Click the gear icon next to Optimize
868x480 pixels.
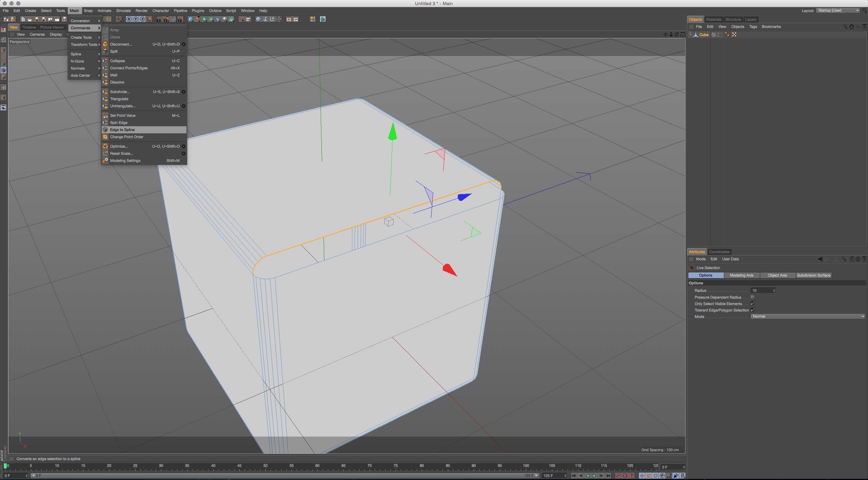(x=183, y=147)
